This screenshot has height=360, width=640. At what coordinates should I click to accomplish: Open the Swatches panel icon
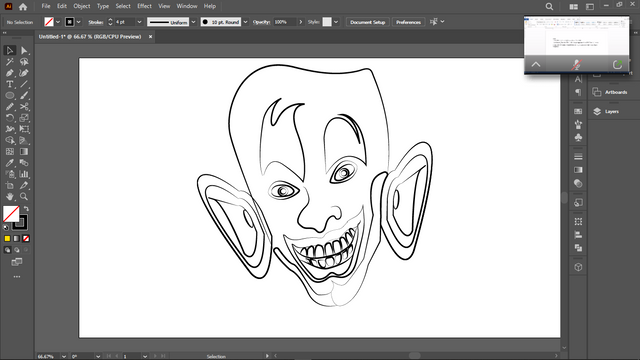[x=578, y=111]
